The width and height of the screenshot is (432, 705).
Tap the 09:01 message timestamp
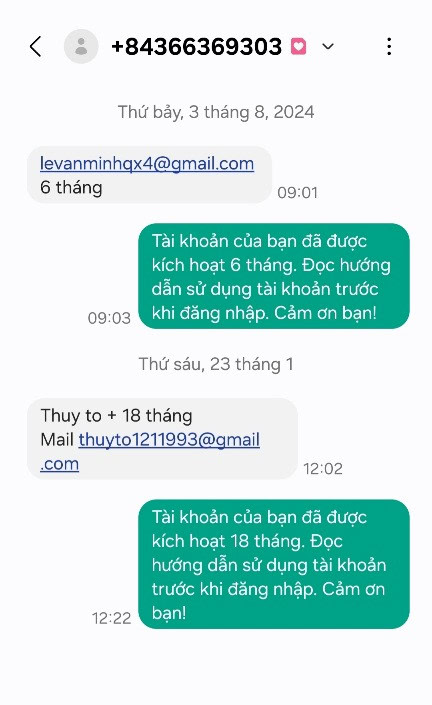point(298,192)
